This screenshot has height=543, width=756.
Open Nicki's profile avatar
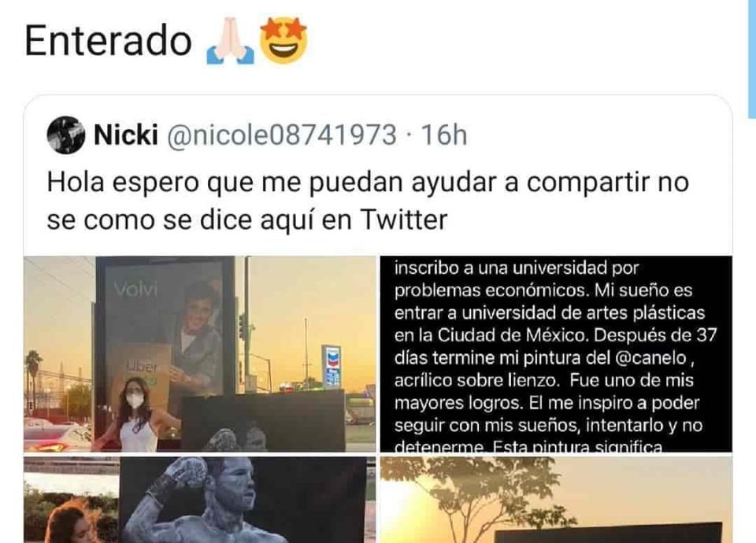pyautogui.click(x=66, y=135)
